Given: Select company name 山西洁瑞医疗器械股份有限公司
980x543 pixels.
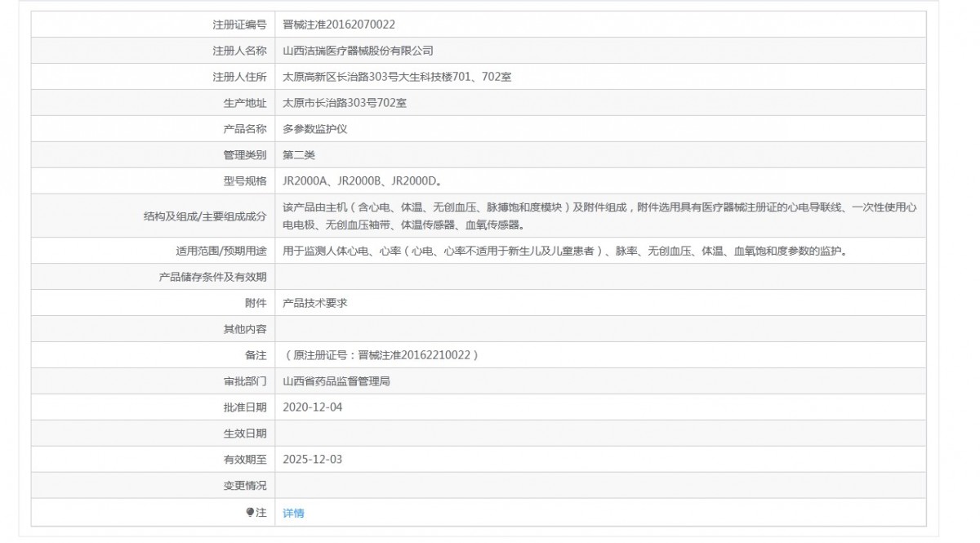Looking at the screenshot, I should pyautogui.click(x=358, y=51).
